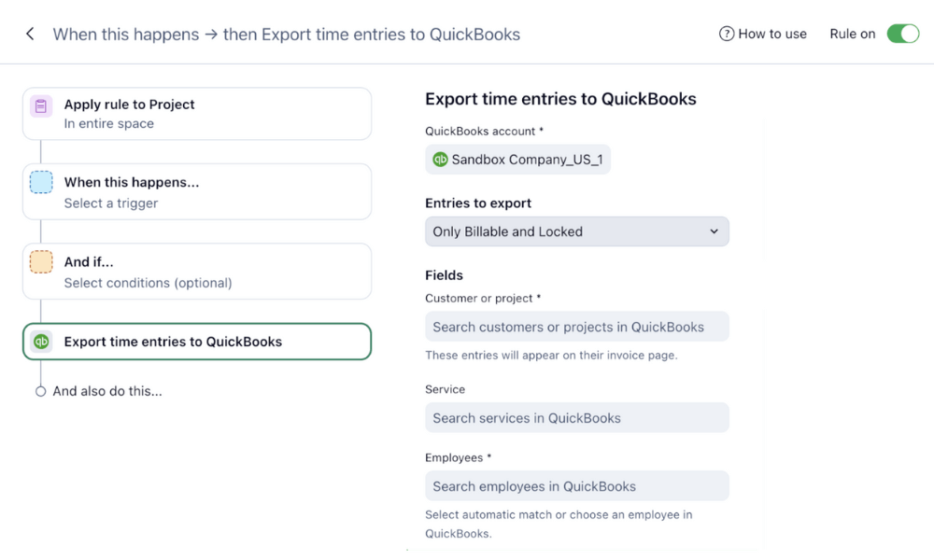Image resolution: width=934 pixels, height=560 pixels.
Task: Click the Search services in QuickBooks field
Action: [576, 418]
